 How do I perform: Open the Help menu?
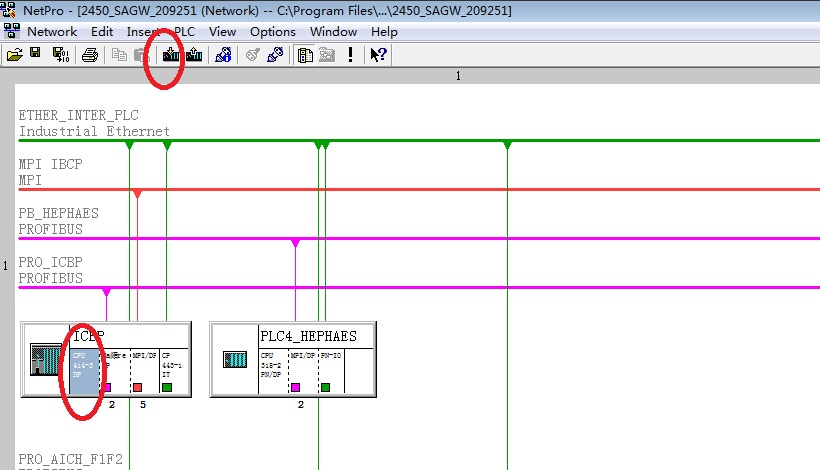384,32
